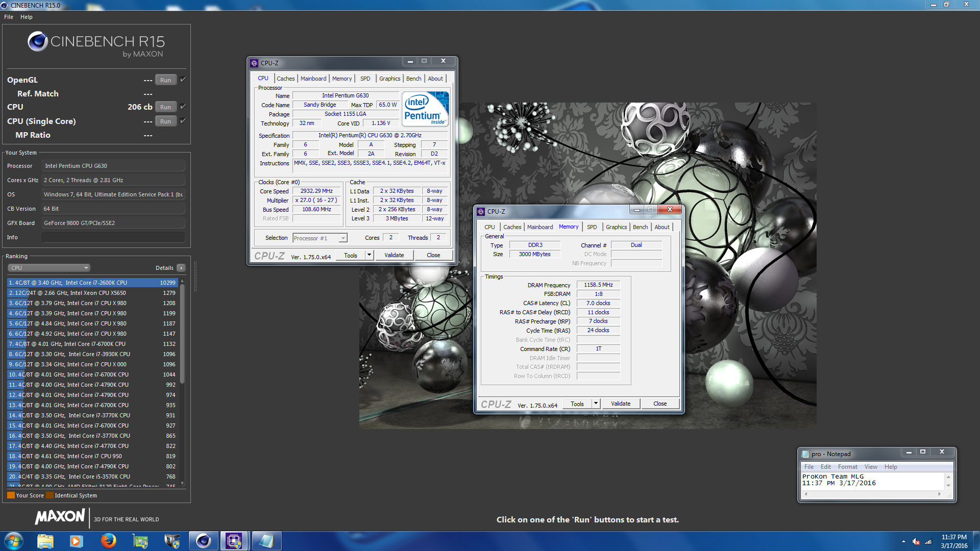Open the Processor #1 selection dropdown
The image size is (980, 551).
pyautogui.click(x=320, y=238)
